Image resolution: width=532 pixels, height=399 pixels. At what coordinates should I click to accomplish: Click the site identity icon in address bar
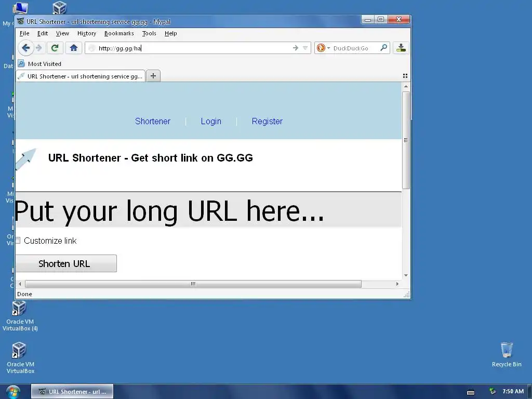click(91, 48)
